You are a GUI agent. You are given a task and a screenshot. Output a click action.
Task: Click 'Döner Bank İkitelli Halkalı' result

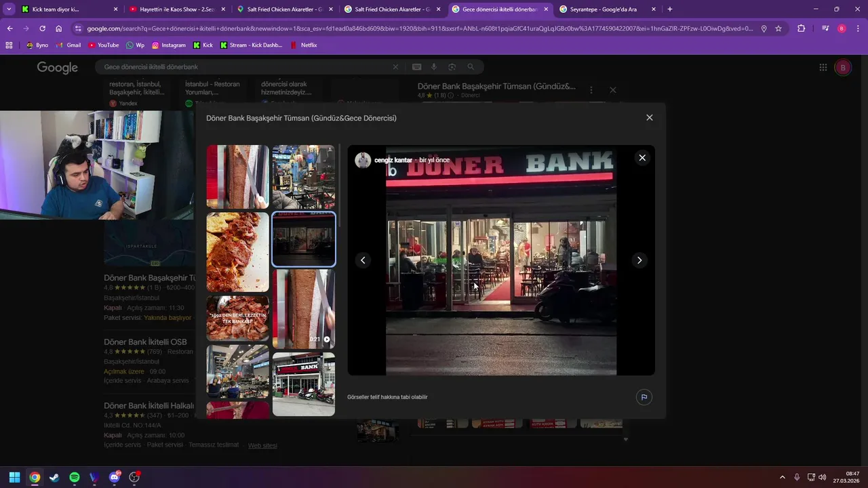coord(149,405)
